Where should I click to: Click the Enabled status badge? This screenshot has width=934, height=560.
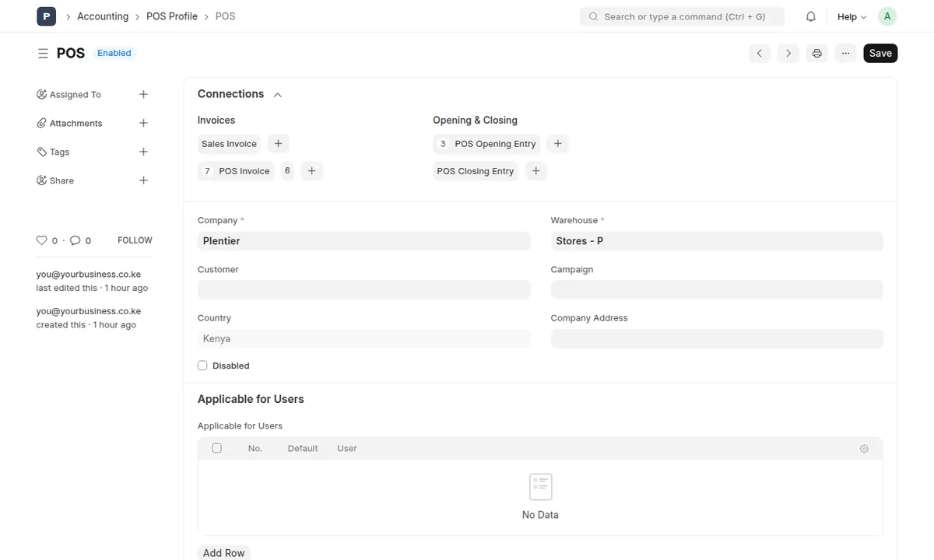114,54
